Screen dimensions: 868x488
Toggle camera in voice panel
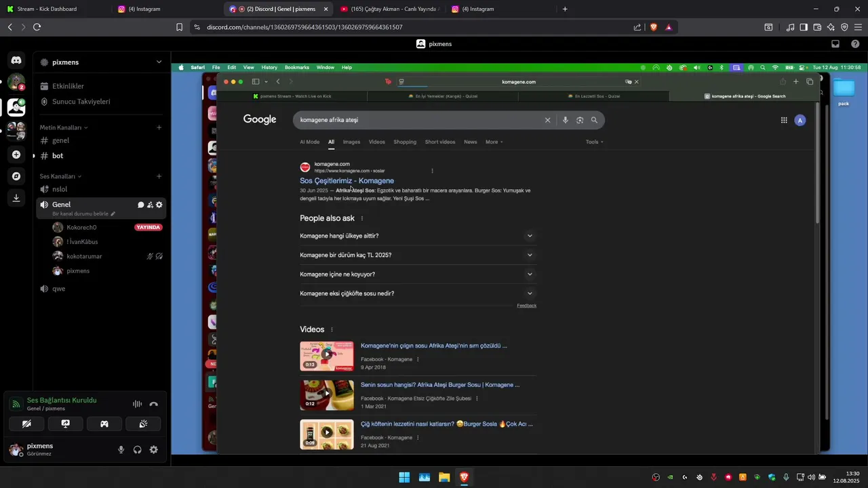point(26,424)
